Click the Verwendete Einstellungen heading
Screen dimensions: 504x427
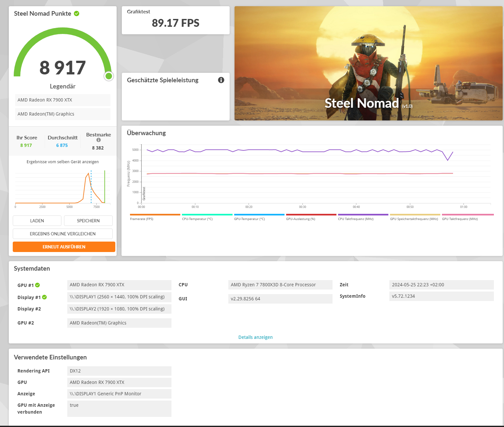pyautogui.click(x=50, y=357)
